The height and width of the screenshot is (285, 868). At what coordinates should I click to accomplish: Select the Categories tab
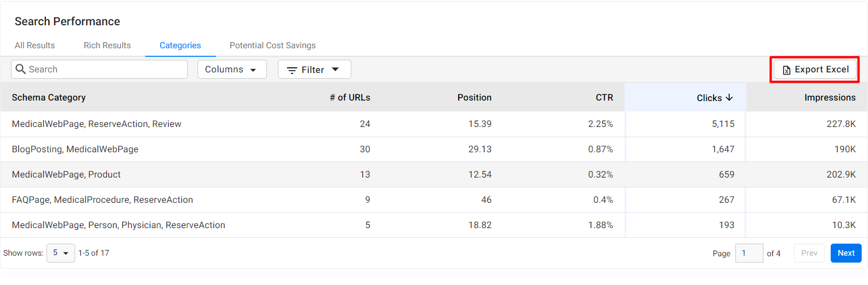click(180, 45)
